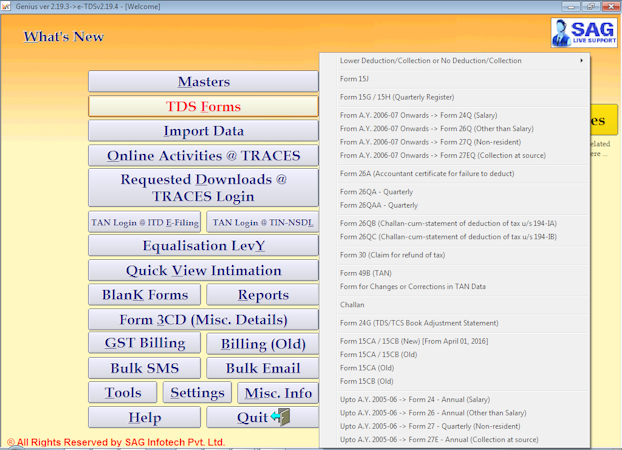Viewport: 622px width, 450px height.
Task: Open Bulk Email
Action: (x=263, y=368)
